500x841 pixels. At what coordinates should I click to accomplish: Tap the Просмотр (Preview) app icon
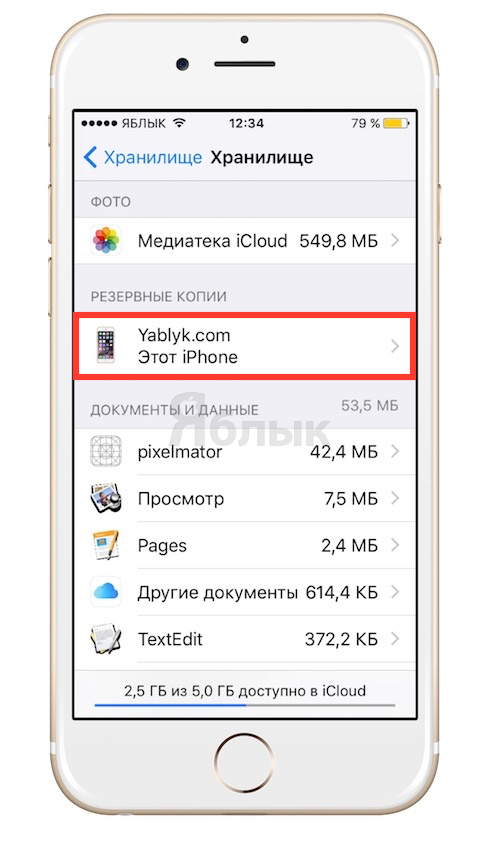click(106, 498)
